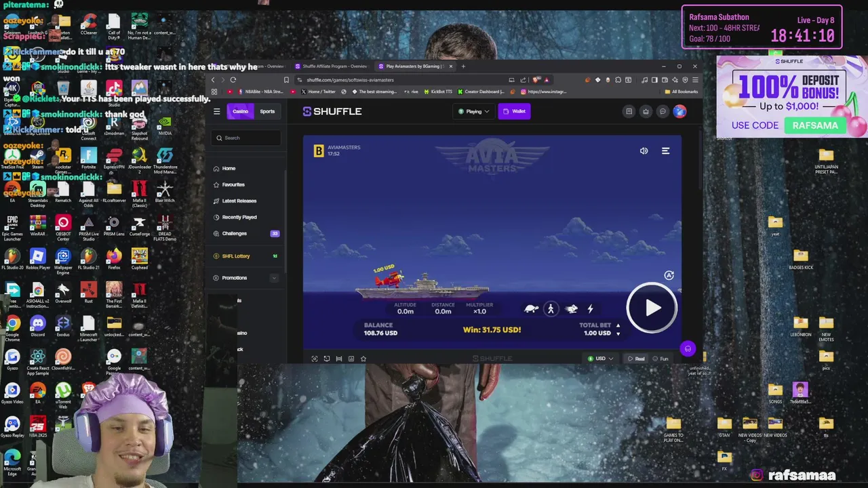Open Discord desktop shortcut
Viewport: 868px width, 488px height.
[x=37, y=326]
